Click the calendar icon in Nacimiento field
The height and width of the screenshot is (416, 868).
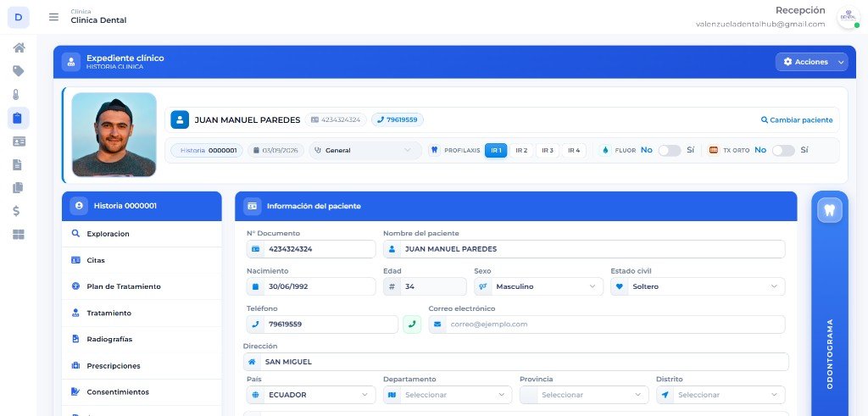pyautogui.click(x=255, y=286)
